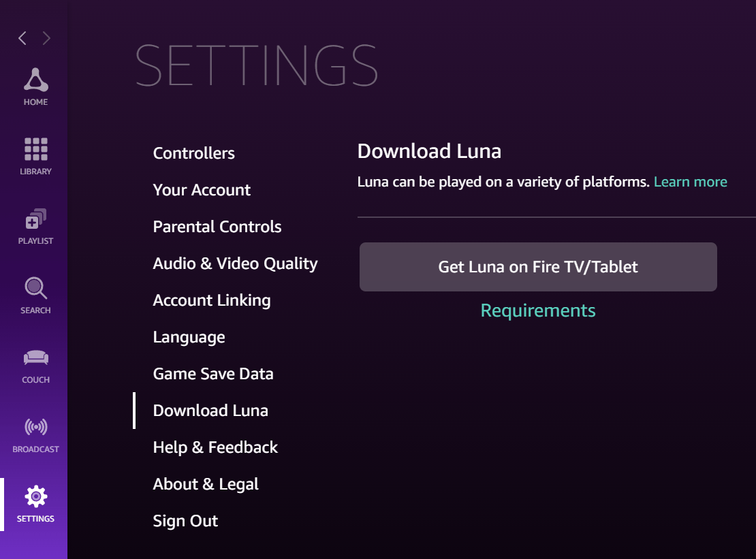Open the Couch feature
756x559 pixels.
pos(35,364)
